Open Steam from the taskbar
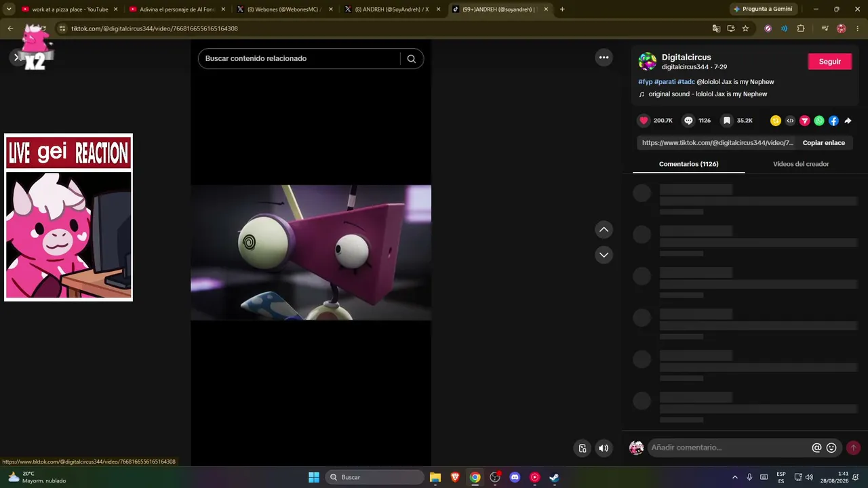868x488 pixels. coord(554,477)
